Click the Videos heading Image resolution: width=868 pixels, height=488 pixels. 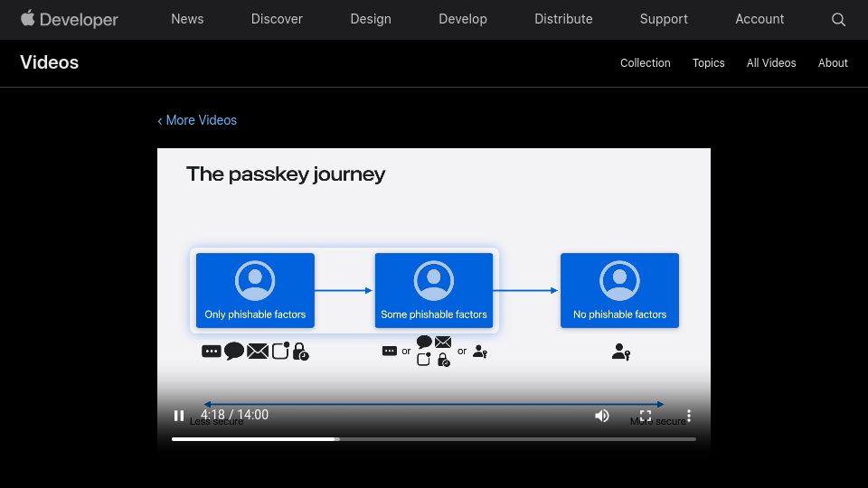pyautogui.click(x=49, y=62)
